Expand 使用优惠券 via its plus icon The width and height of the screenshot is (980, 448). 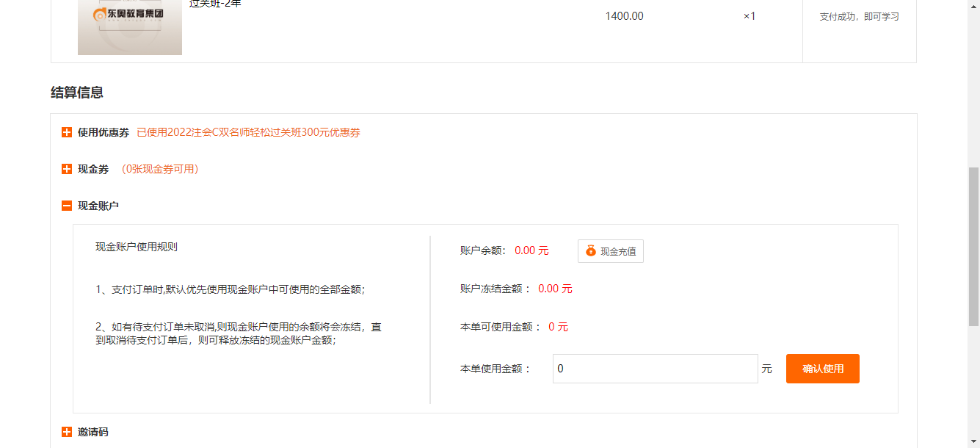(67, 133)
